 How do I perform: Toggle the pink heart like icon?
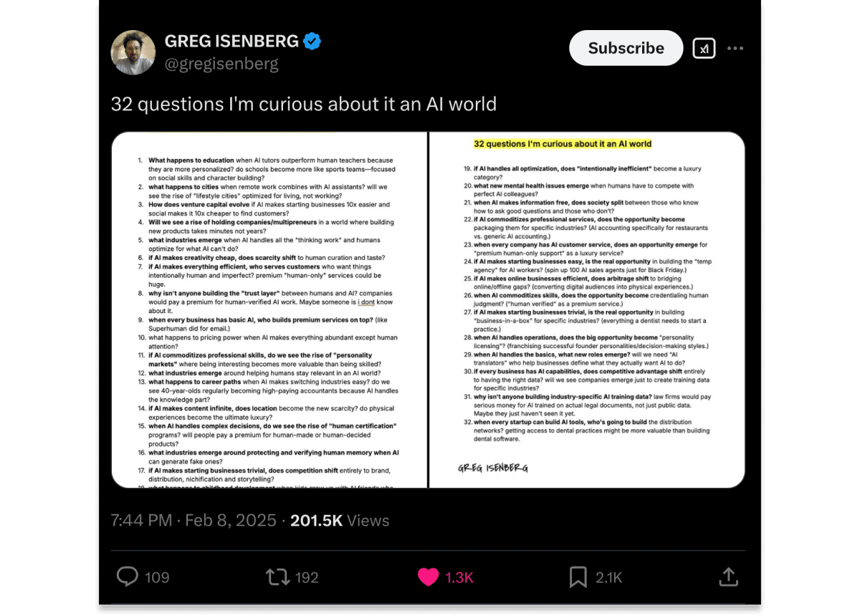(428, 577)
